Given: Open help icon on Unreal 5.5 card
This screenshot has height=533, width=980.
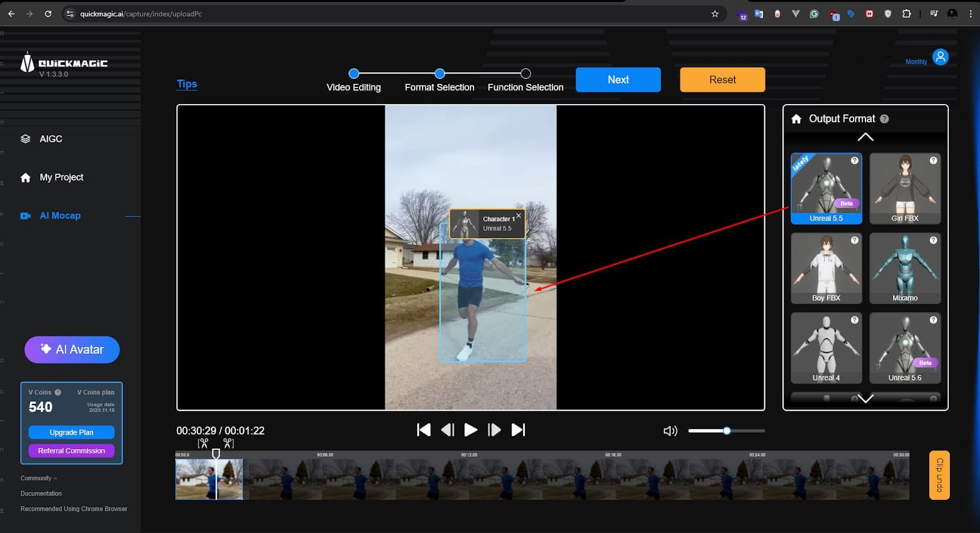Looking at the screenshot, I should coord(854,160).
